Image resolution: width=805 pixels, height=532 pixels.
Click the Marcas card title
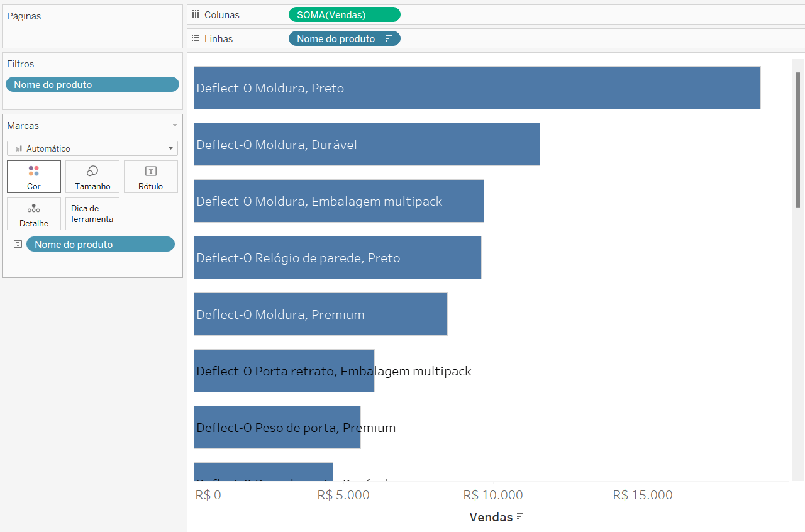(x=23, y=126)
